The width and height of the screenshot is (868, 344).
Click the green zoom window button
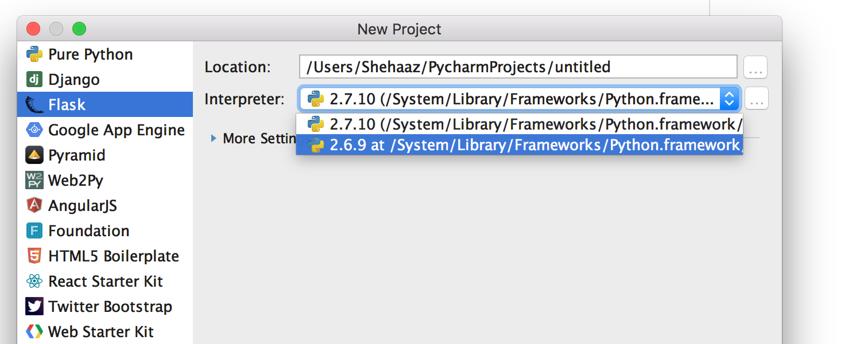79,29
